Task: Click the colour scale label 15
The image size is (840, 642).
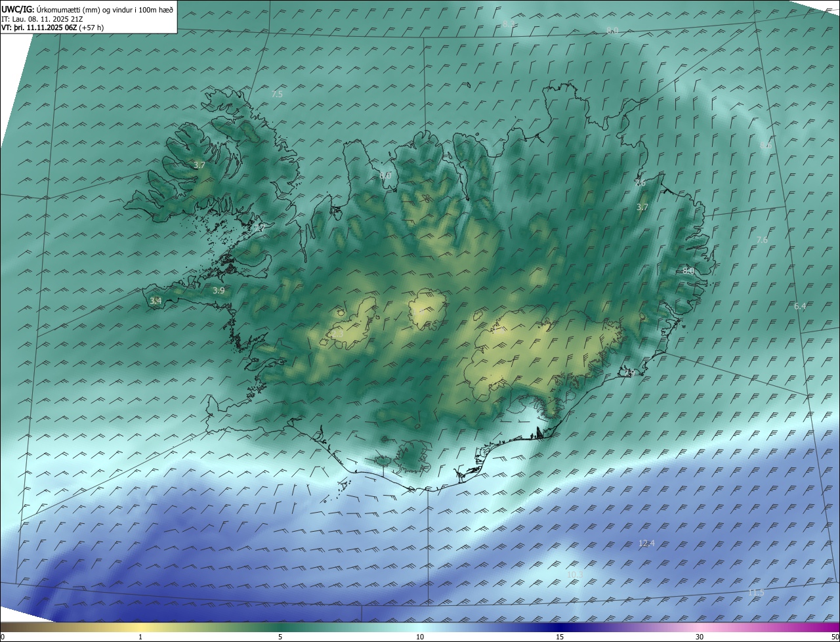Action: tap(560, 637)
